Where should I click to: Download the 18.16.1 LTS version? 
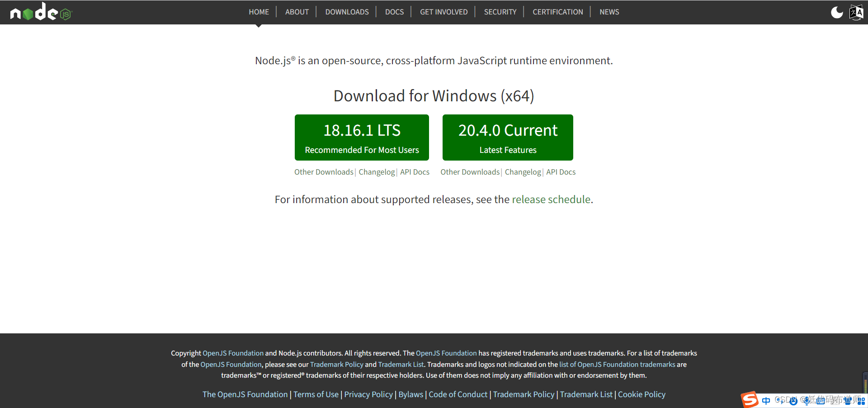click(x=362, y=138)
